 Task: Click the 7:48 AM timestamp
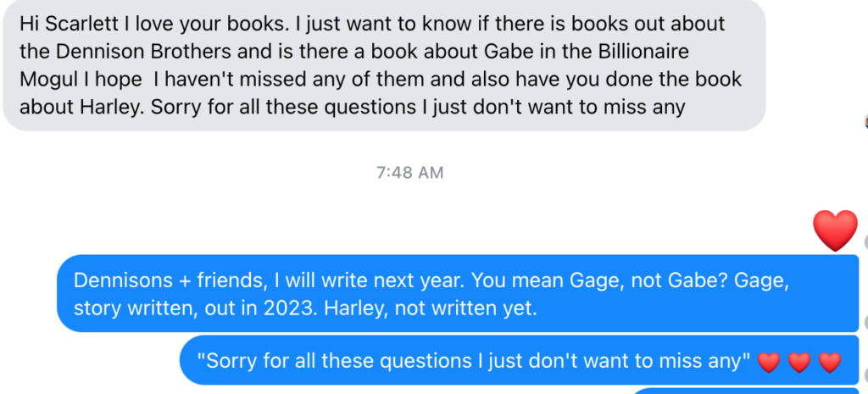[x=409, y=172]
